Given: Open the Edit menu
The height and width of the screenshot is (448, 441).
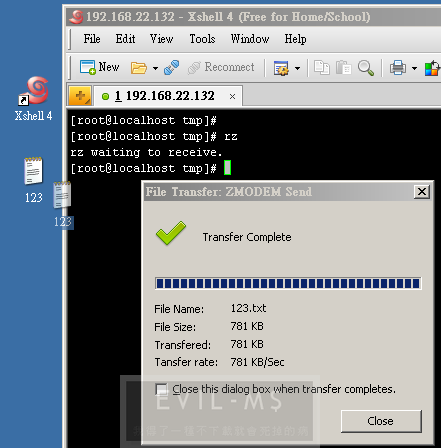Looking at the screenshot, I should point(125,39).
